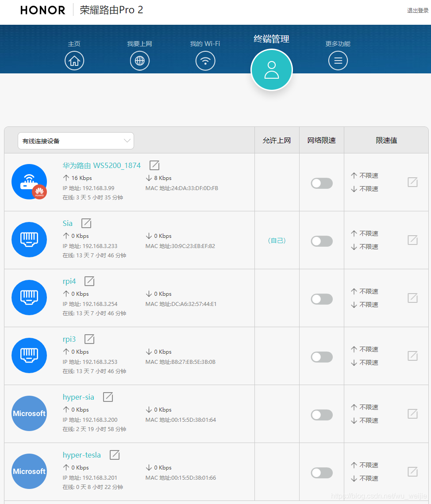Image resolution: width=431 pixels, height=504 pixels.
Task: Click the (自己) label in Sia row
Action: coord(277,241)
